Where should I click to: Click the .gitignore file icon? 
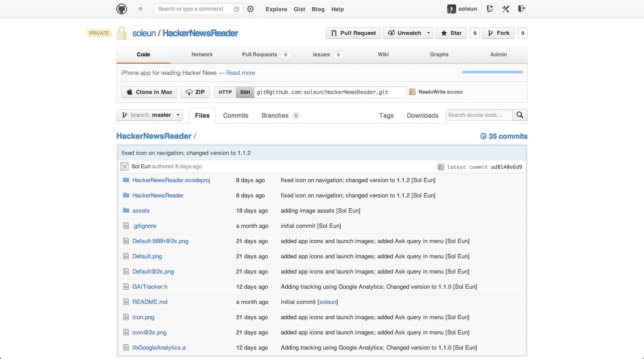[126, 226]
